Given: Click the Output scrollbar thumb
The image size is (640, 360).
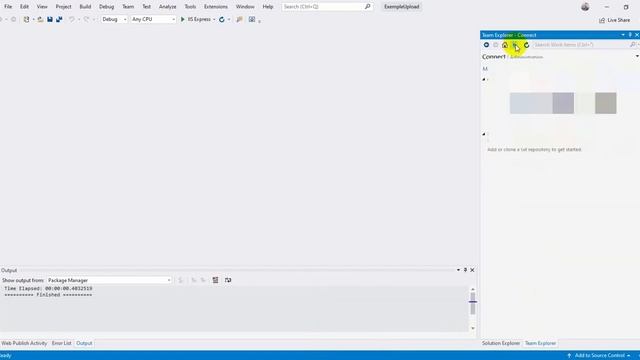Looking at the screenshot, I should (x=473, y=303).
